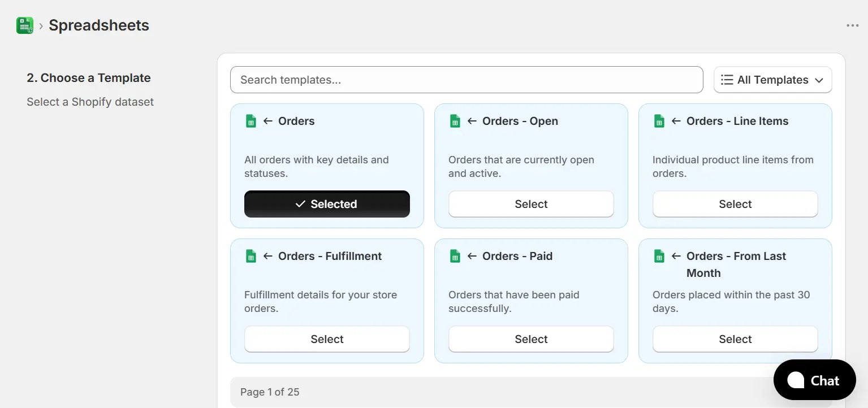Image resolution: width=868 pixels, height=408 pixels.
Task: Click the '2. Choose a Template' heading
Action: click(89, 78)
